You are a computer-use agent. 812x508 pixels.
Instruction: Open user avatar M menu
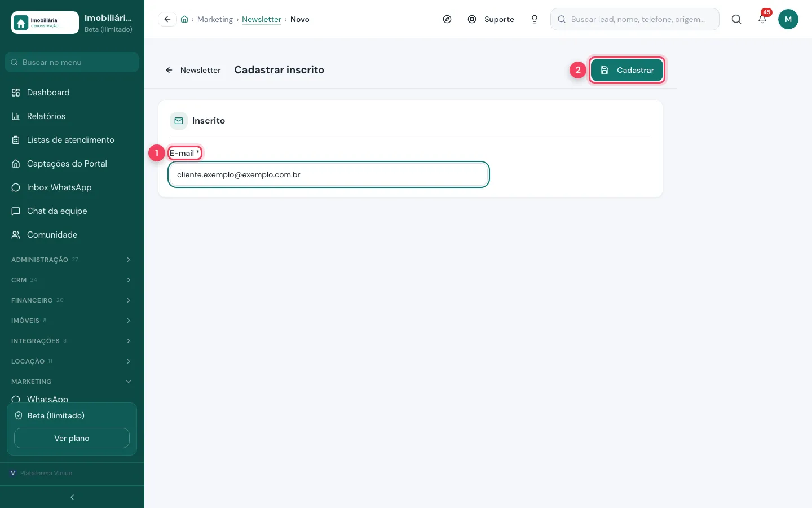788,19
